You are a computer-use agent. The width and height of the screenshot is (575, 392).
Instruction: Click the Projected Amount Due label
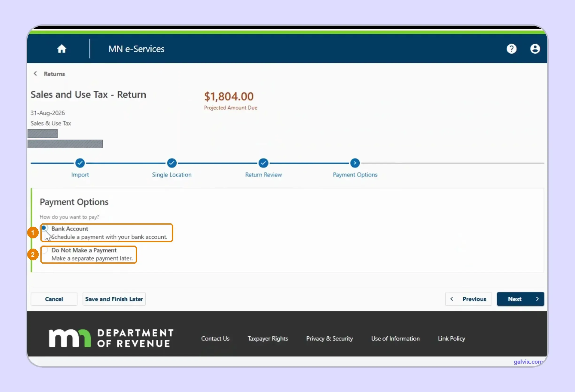[x=231, y=108]
